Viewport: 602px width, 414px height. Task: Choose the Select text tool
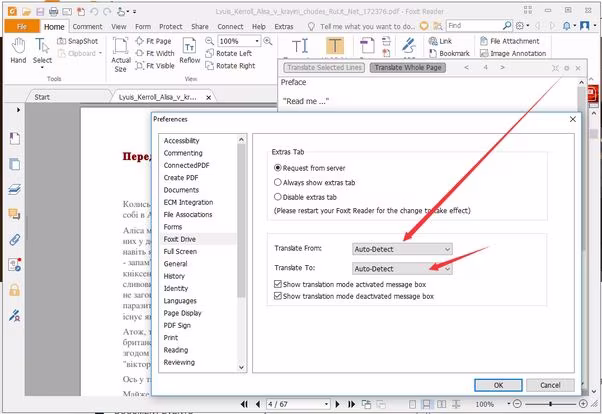click(42, 50)
